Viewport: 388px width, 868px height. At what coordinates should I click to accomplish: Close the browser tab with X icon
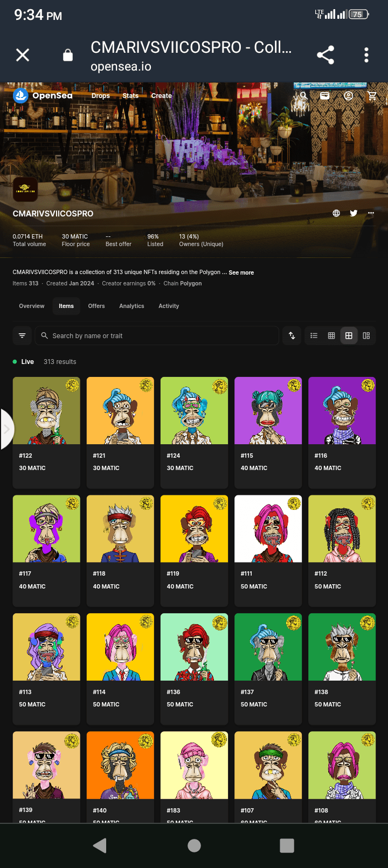23,55
